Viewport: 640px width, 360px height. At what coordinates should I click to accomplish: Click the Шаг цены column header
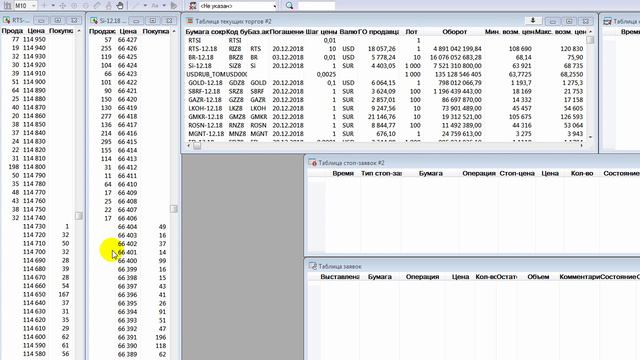321,32
